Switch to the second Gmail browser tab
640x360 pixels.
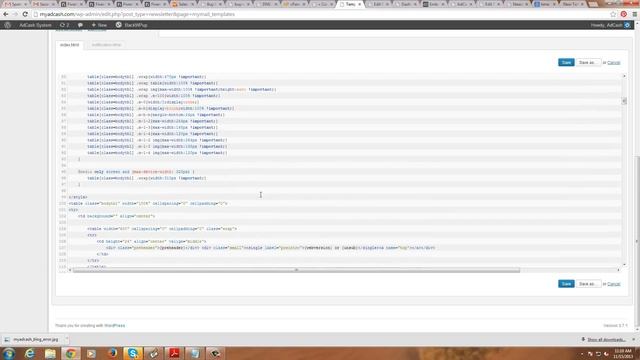(42, 4)
